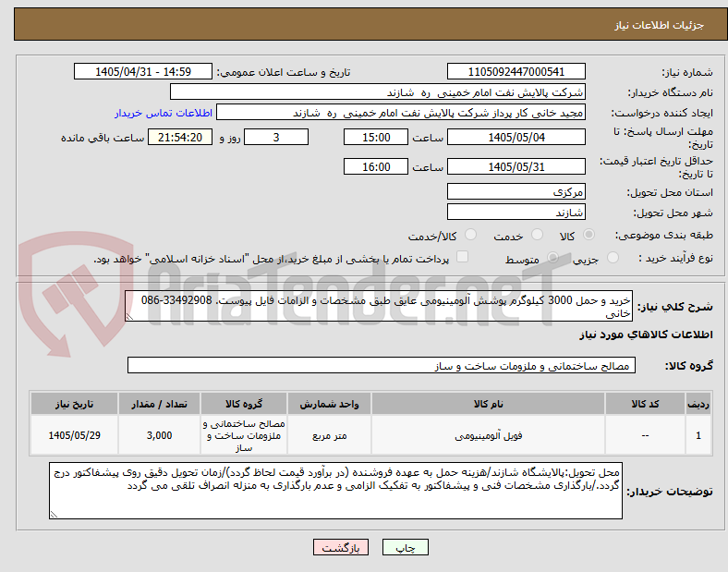Click the remaining days field showing 3
728x572 pixels.
276,138
